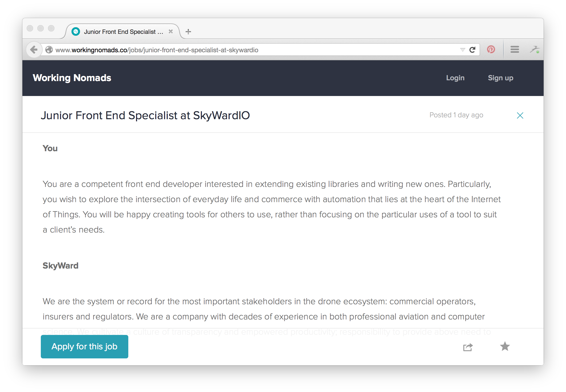Image resolution: width=566 pixels, height=392 pixels.
Task: Click Apply for this job button
Action: pyautogui.click(x=85, y=346)
